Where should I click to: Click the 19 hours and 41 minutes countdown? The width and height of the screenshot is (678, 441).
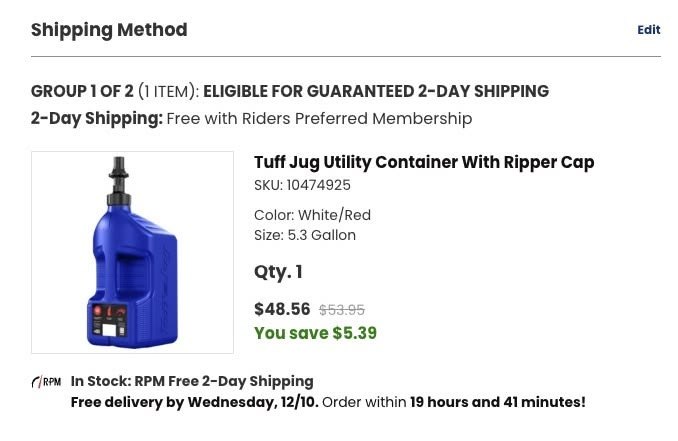[x=497, y=402]
